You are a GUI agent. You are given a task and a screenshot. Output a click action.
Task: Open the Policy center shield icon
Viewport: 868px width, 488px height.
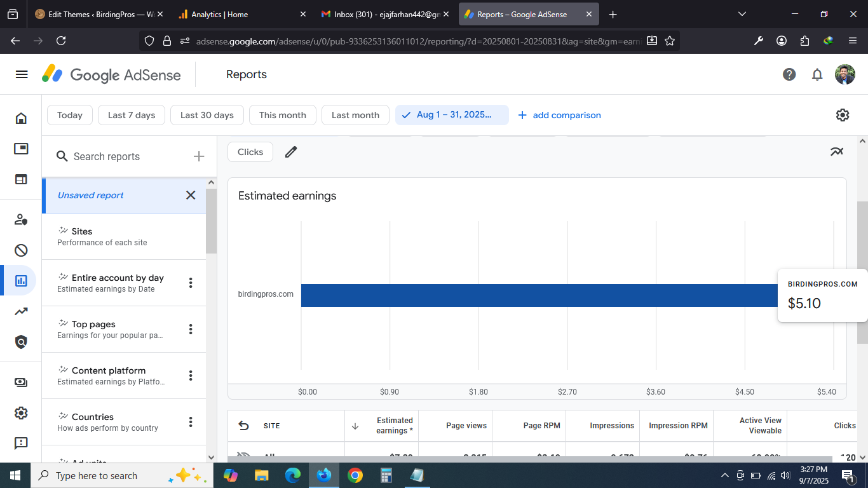pos(21,342)
